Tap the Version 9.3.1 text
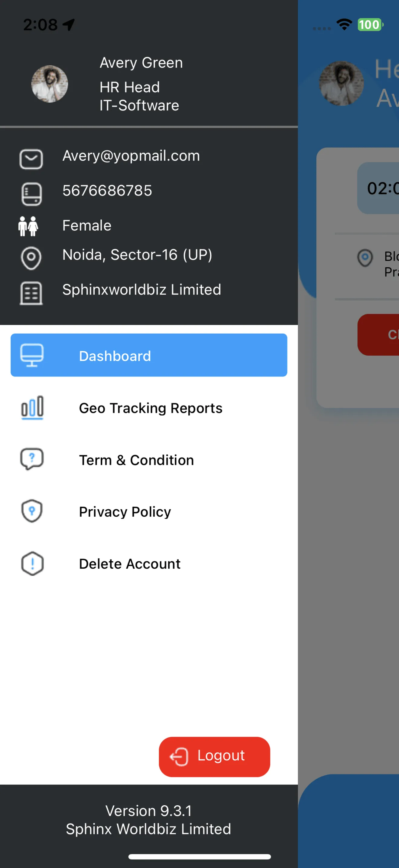Image resolution: width=399 pixels, height=868 pixels. pos(149,811)
